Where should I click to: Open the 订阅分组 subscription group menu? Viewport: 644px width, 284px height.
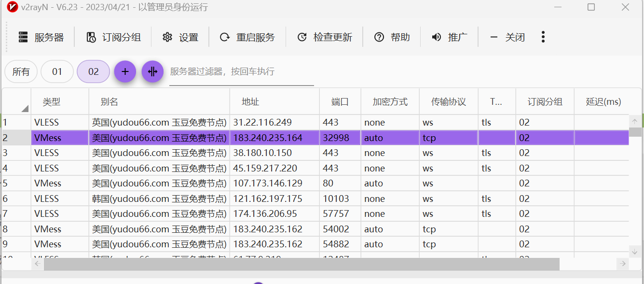tap(114, 37)
